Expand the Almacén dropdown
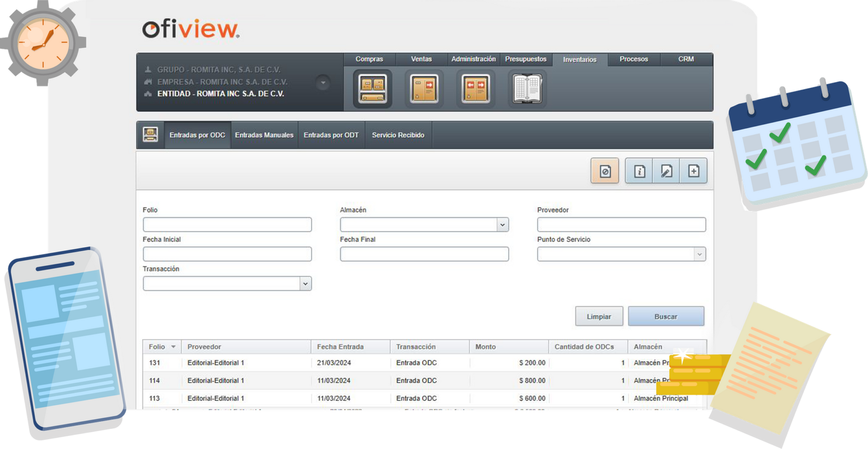868x449 pixels. pyautogui.click(x=502, y=225)
